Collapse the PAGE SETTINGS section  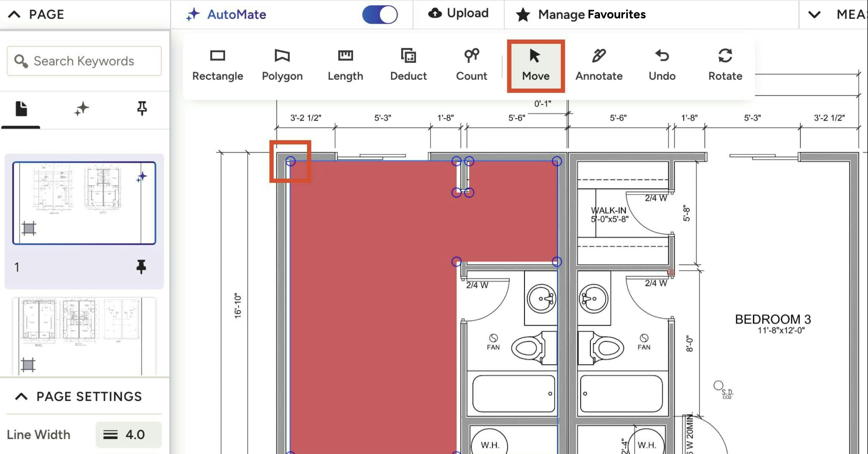point(21,396)
